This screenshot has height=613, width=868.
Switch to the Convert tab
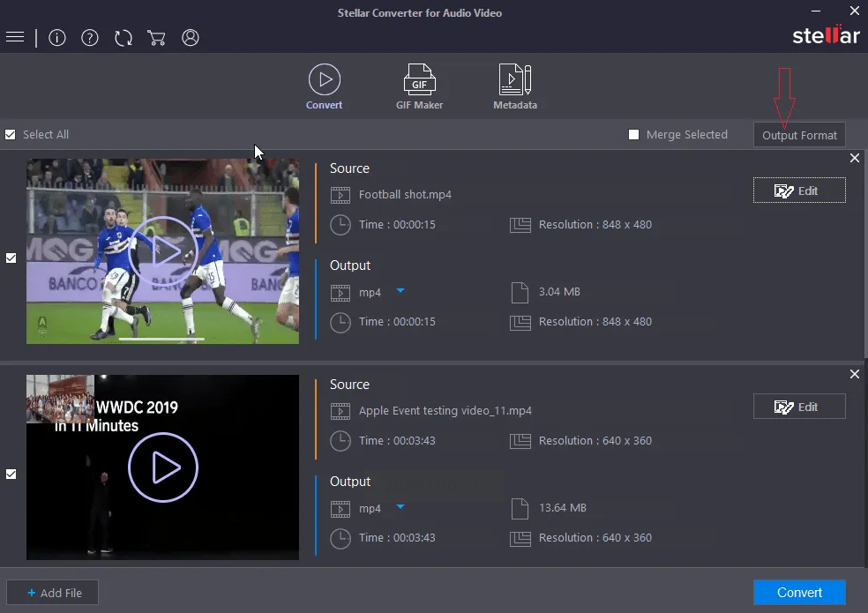(325, 87)
